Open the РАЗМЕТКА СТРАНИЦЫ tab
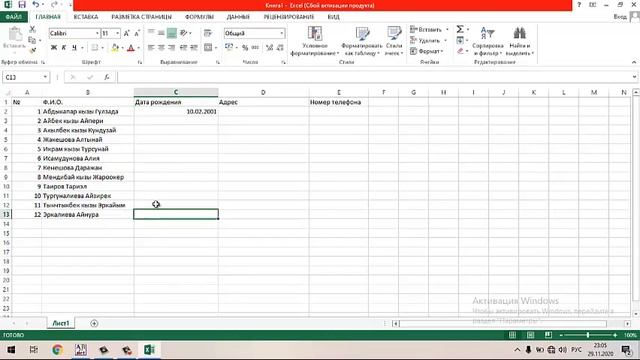Image resolution: width=640 pixels, height=360 pixels. point(141,17)
